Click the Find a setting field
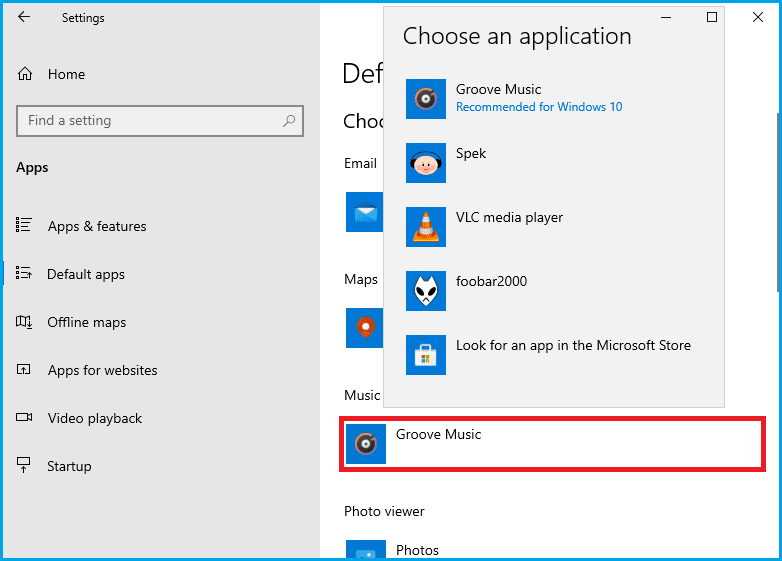 pos(160,121)
